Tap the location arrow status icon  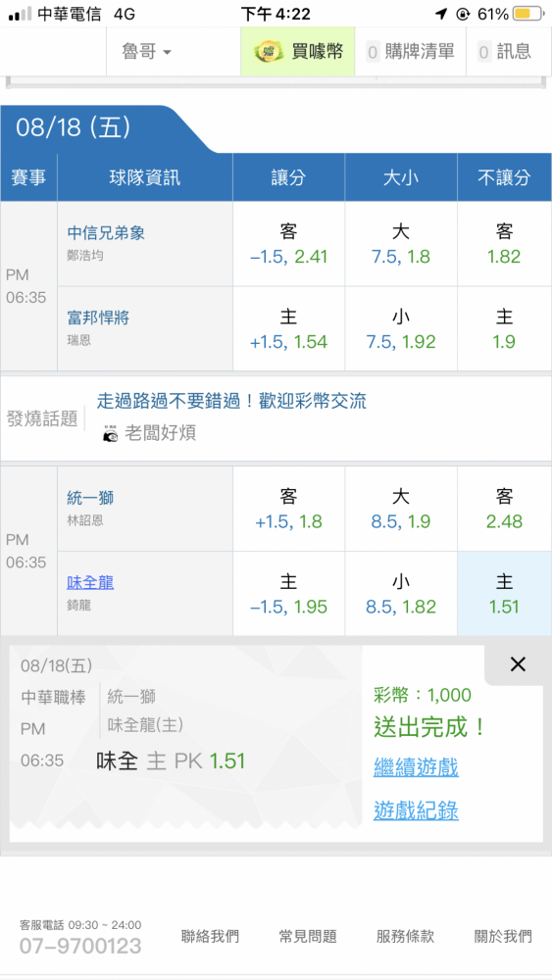[x=441, y=14]
